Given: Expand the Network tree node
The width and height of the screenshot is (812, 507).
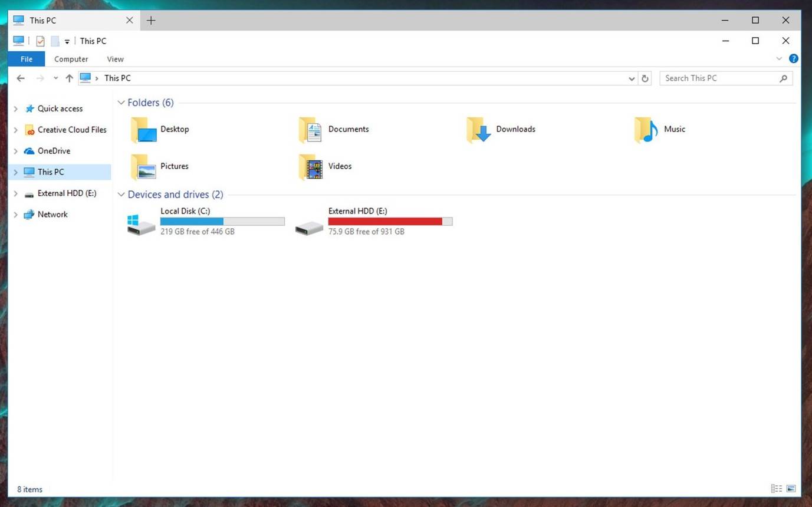Looking at the screenshot, I should [x=16, y=215].
